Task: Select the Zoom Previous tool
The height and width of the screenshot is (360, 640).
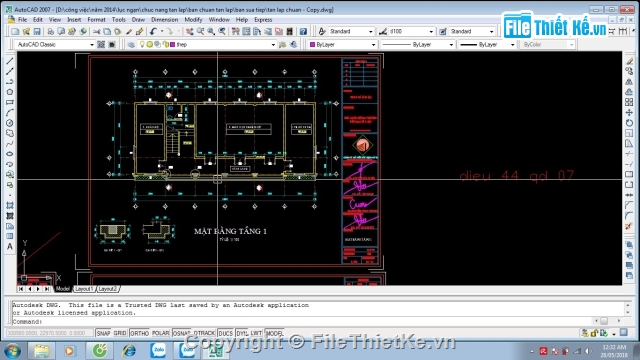Action: pos(222,31)
